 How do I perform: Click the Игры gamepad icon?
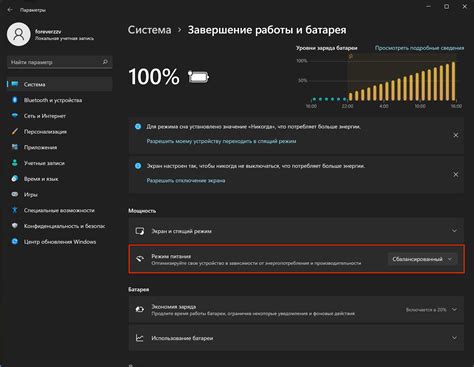15,194
